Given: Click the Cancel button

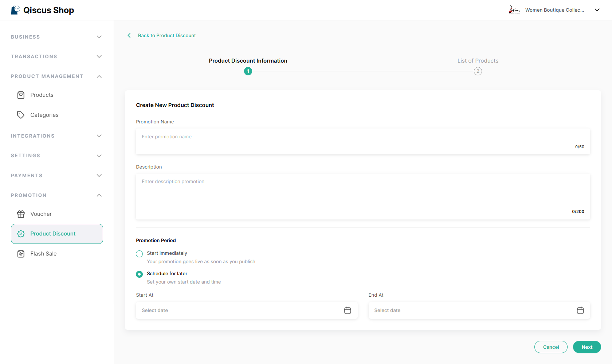Looking at the screenshot, I should coord(551,347).
